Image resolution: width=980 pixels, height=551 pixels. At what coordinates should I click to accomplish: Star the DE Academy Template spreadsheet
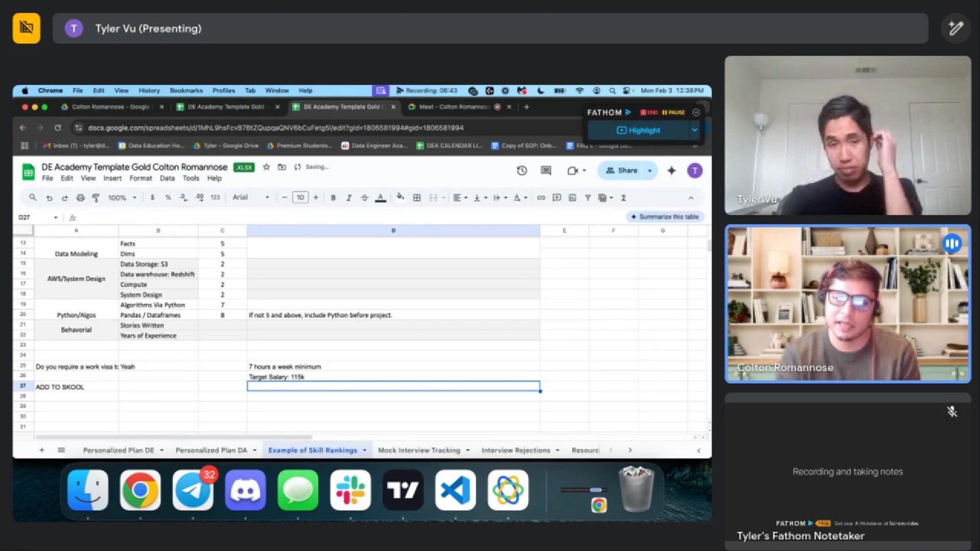(x=266, y=167)
